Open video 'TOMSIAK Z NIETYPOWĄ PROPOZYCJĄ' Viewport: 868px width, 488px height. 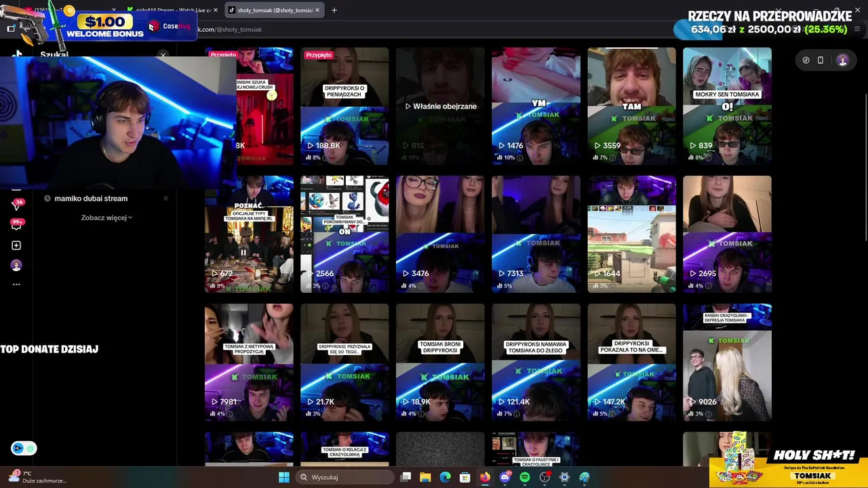(x=249, y=362)
